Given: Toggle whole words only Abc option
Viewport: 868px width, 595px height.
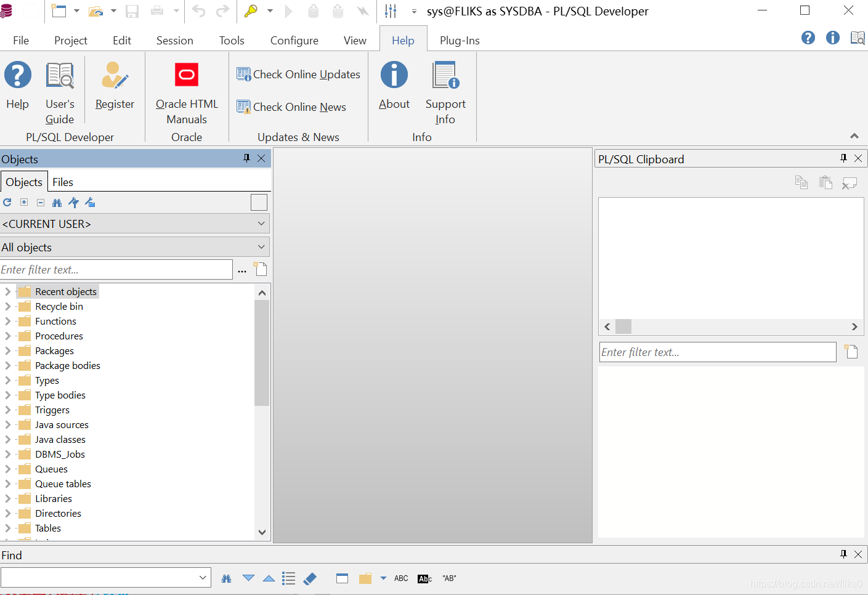Looking at the screenshot, I should [x=425, y=578].
